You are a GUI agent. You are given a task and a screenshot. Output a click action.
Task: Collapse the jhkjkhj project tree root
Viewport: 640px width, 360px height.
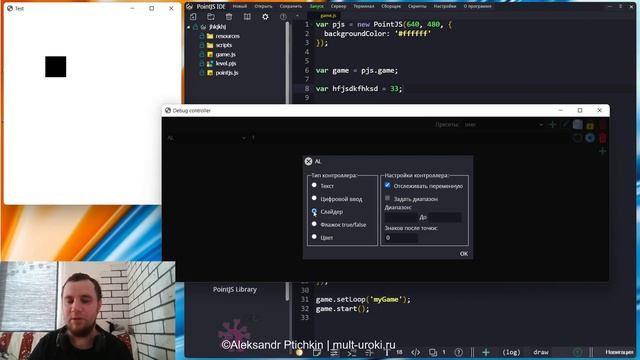point(189,27)
